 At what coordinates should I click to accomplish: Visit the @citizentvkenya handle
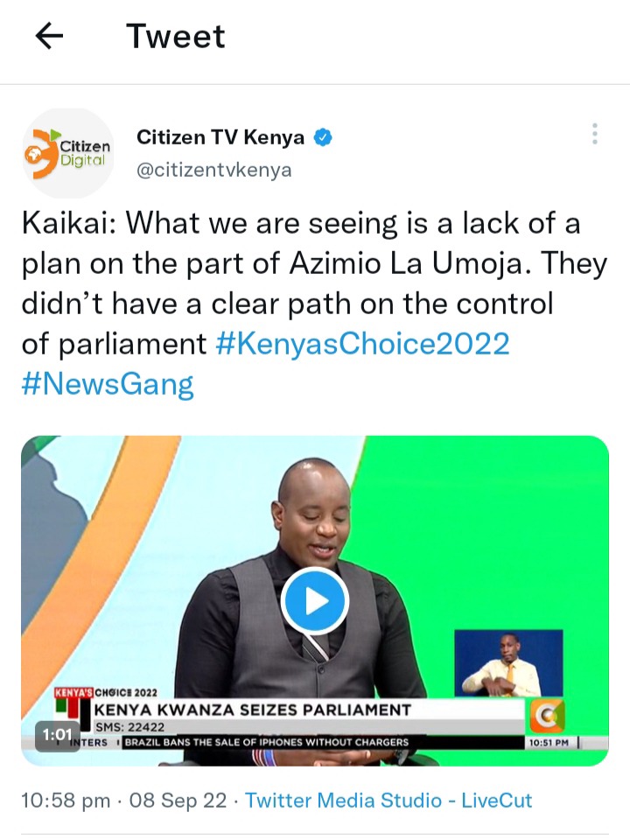click(214, 170)
